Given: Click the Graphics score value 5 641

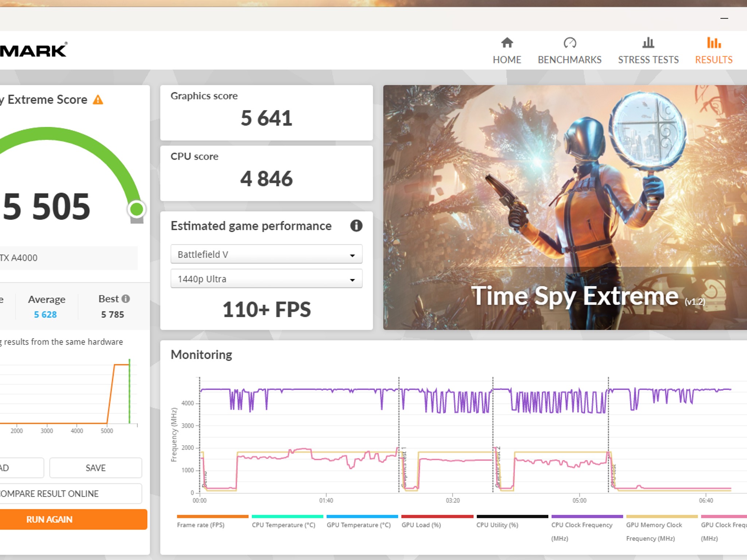Looking at the screenshot, I should (267, 118).
